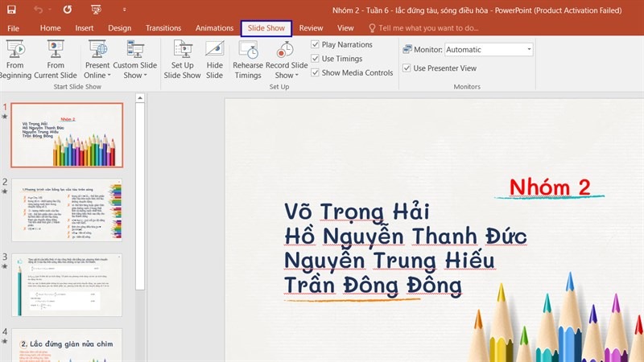This screenshot has height=362, width=644.
Task: Switch to the Insert tab
Action: point(85,28)
